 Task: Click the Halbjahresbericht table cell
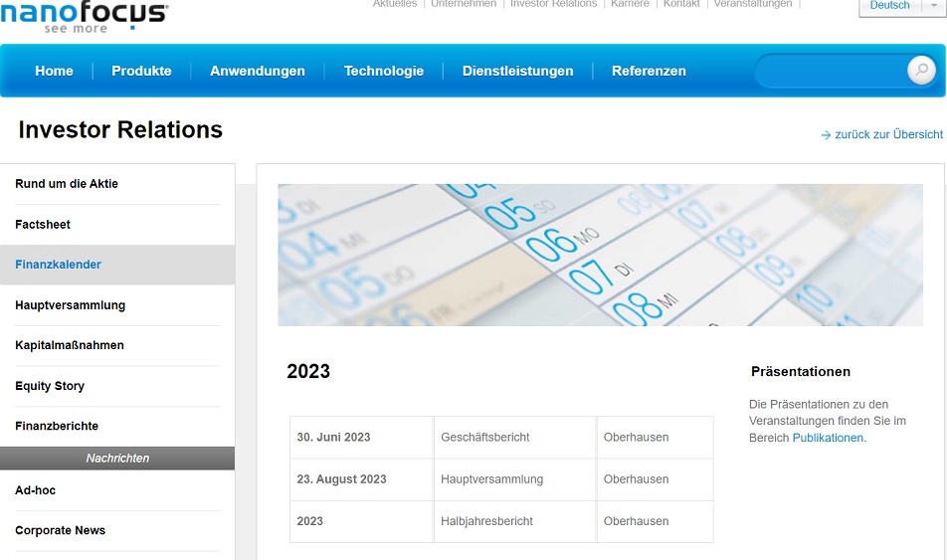pos(515,521)
